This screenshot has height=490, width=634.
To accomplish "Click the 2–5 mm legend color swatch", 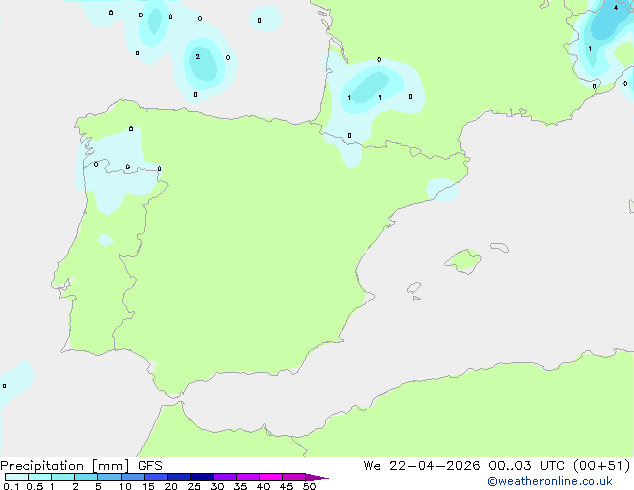I will pos(86,477).
